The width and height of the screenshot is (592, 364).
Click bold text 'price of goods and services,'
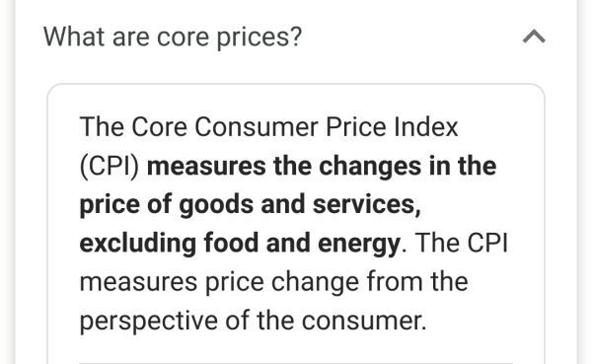(x=251, y=205)
